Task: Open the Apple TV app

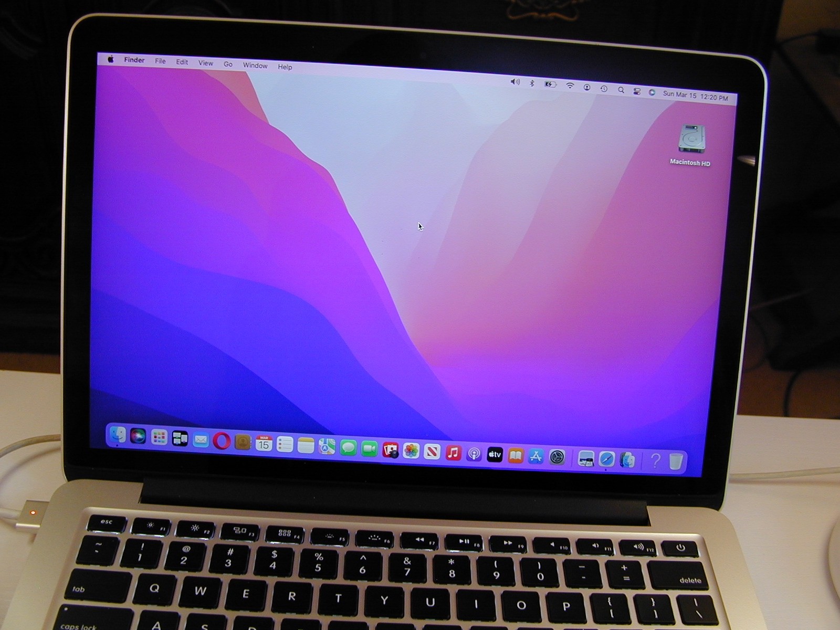Action: click(x=495, y=455)
